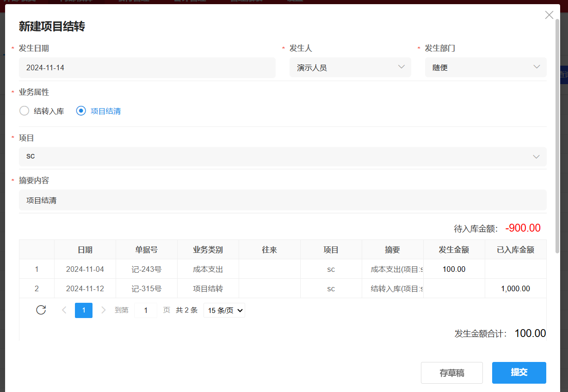Viewport: 568px width, 392px height.
Task: Click the chevron on the 发生人 selector
Action: 401,67
